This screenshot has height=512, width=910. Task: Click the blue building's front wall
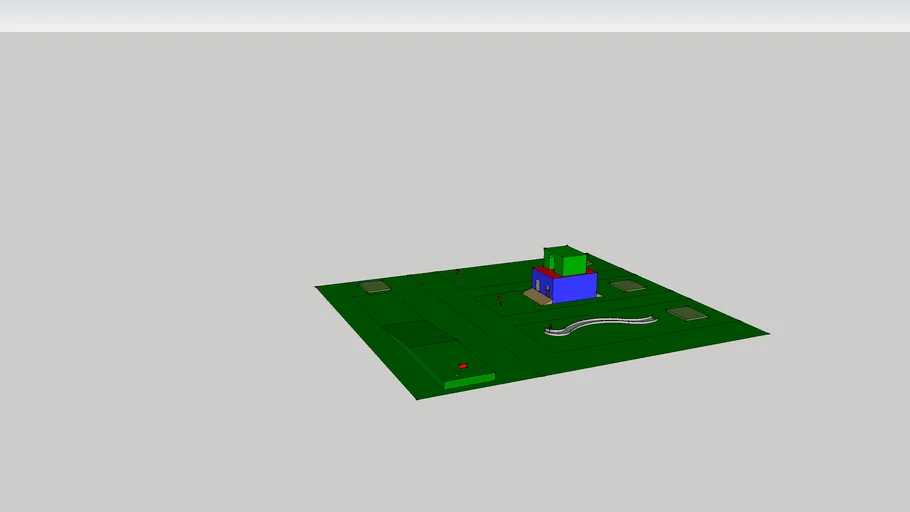point(574,289)
